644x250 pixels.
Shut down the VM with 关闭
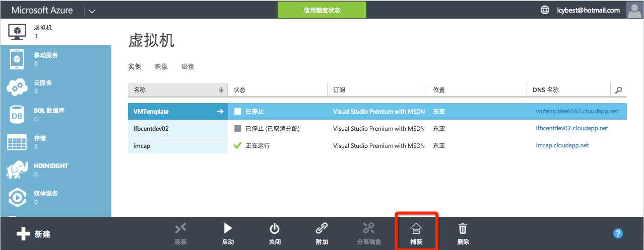pyautogui.click(x=275, y=234)
